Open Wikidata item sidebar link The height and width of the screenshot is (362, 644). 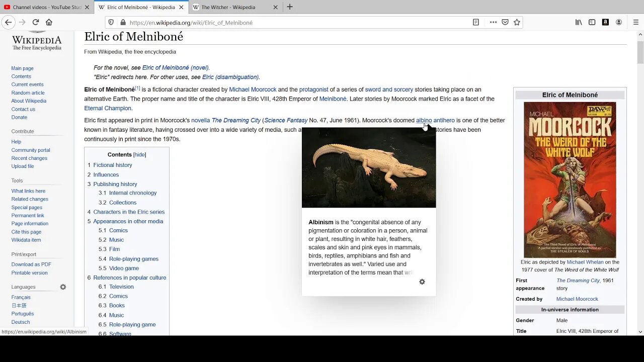click(26, 240)
